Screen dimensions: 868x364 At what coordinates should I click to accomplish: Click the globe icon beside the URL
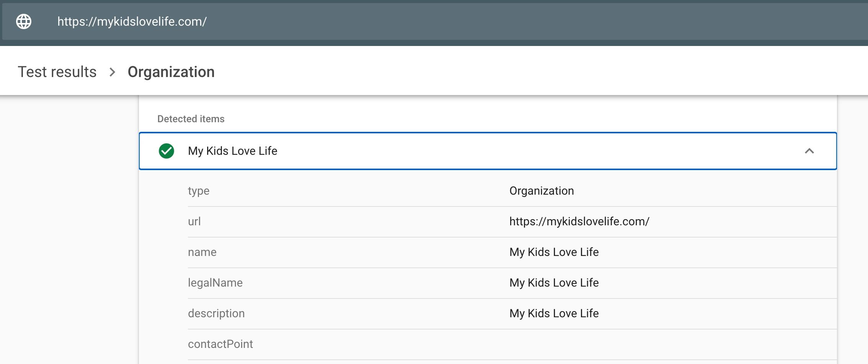pos(24,21)
